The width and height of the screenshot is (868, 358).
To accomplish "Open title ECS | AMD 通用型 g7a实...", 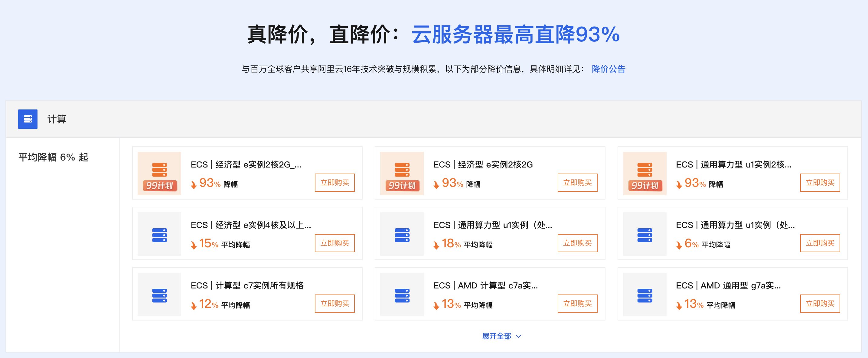I will (728, 286).
